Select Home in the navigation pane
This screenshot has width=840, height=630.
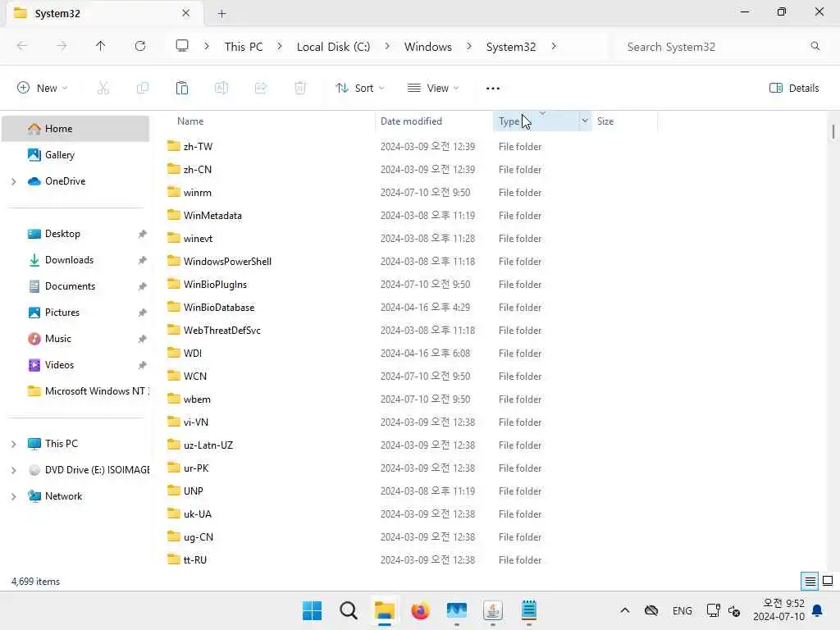tap(75, 129)
